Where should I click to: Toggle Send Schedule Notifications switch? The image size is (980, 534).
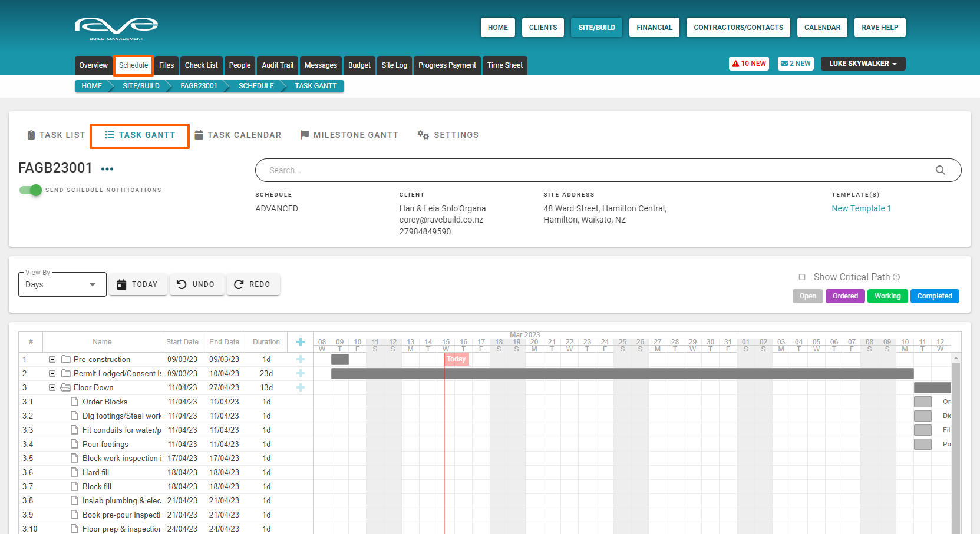31,190
